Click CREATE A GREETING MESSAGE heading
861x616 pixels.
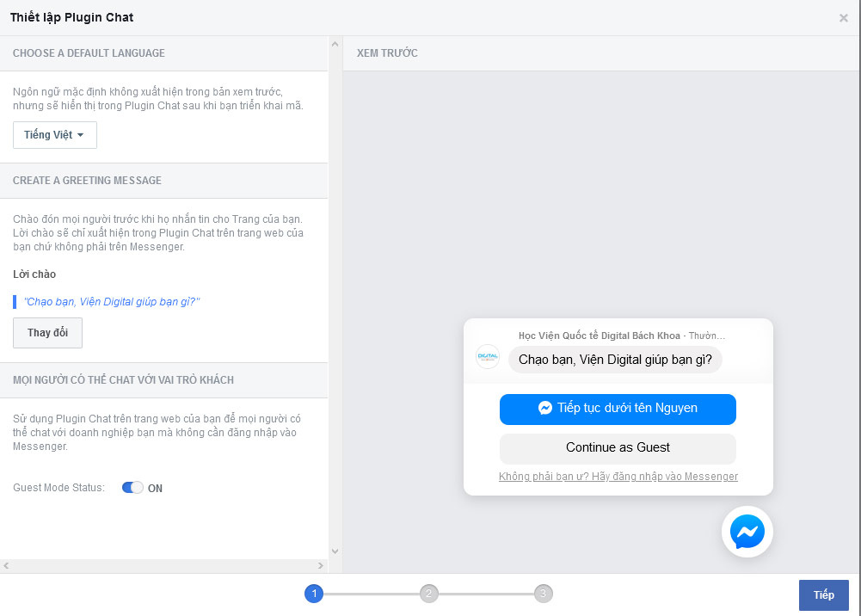(88, 181)
